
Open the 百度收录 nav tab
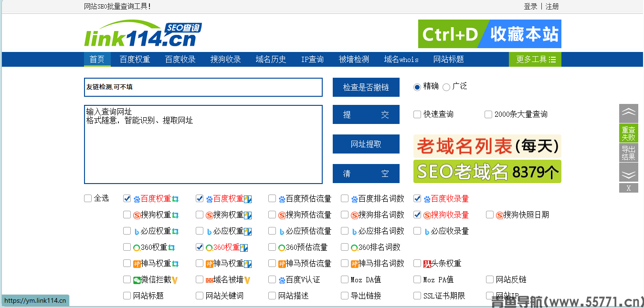pyautogui.click(x=180, y=60)
